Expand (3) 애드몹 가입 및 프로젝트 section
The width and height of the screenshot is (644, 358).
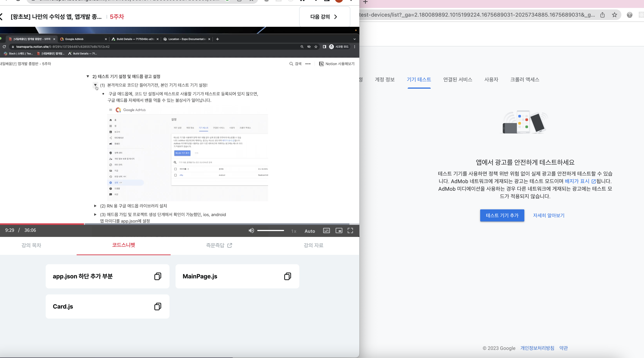[x=95, y=214]
